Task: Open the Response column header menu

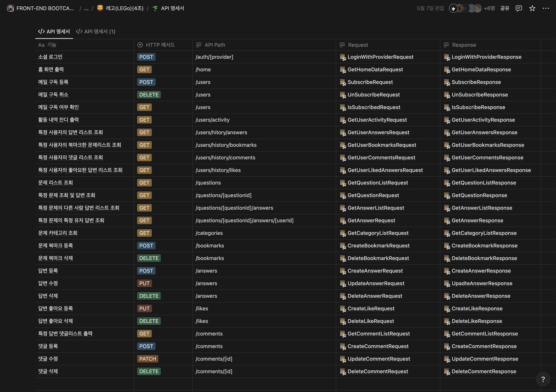Action: point(464,45)
